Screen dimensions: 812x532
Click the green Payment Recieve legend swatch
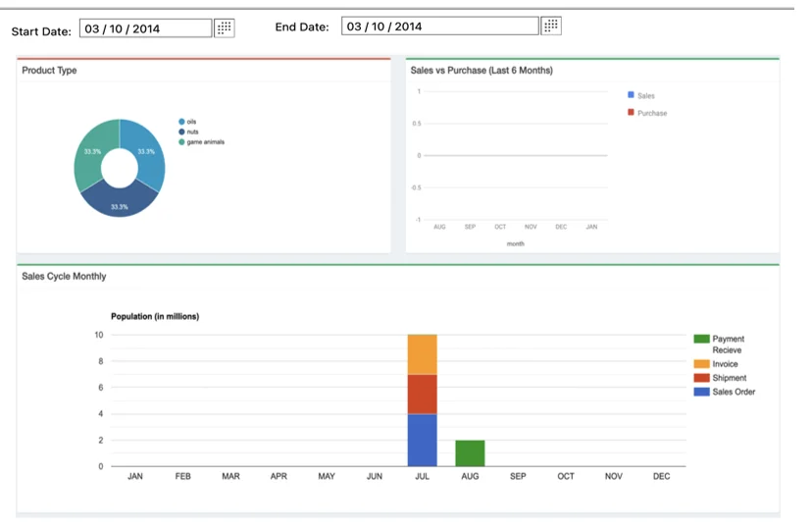click(701, 339)
